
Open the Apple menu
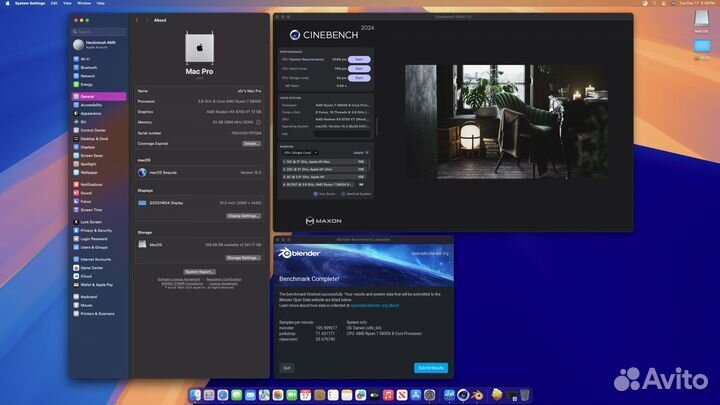[7, 3]
